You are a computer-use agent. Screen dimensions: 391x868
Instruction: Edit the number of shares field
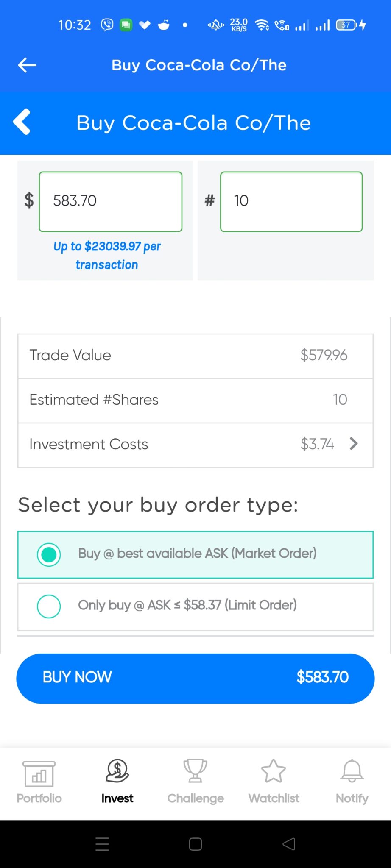coord(291,201)
